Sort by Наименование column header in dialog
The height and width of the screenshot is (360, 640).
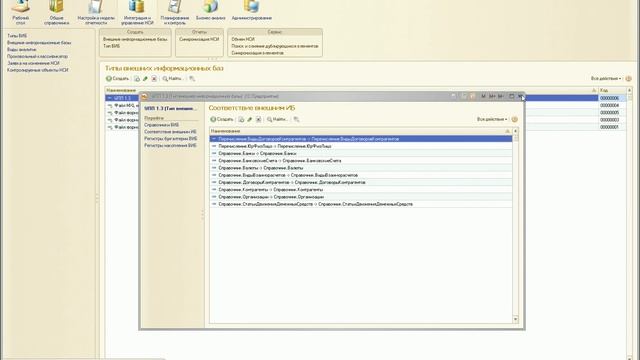361,131
